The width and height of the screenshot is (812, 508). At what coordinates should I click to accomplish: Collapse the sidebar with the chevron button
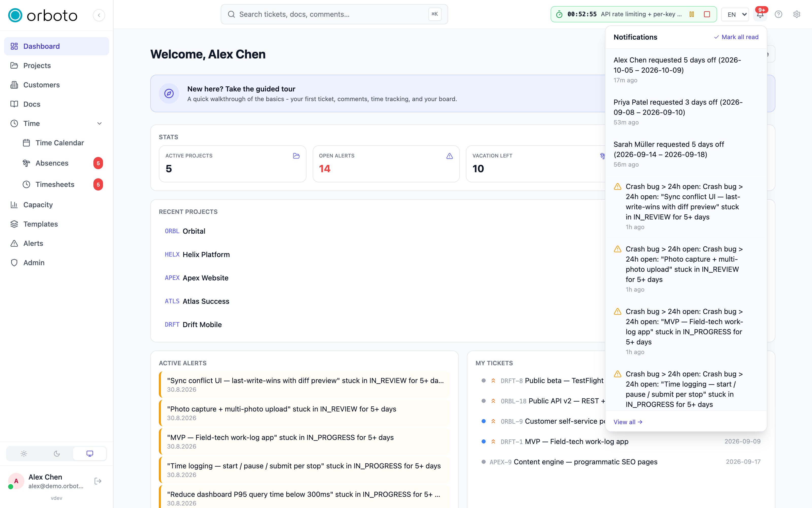tap(99, 15)
